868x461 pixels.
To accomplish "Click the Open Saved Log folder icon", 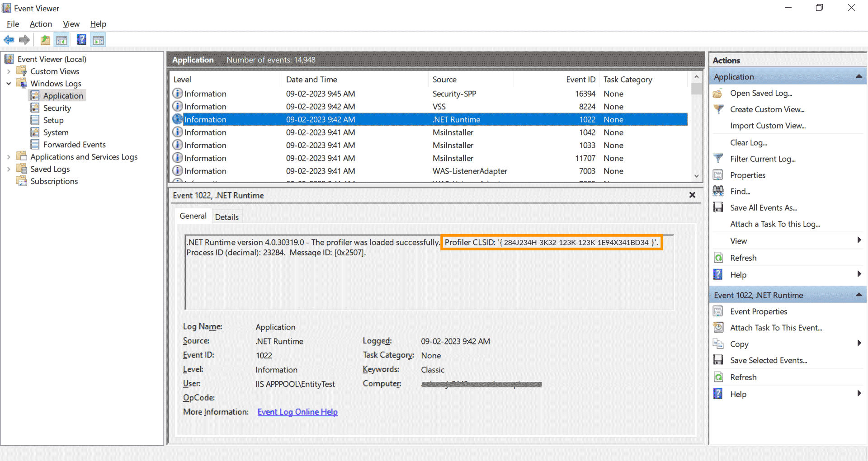I will [718, 94].
